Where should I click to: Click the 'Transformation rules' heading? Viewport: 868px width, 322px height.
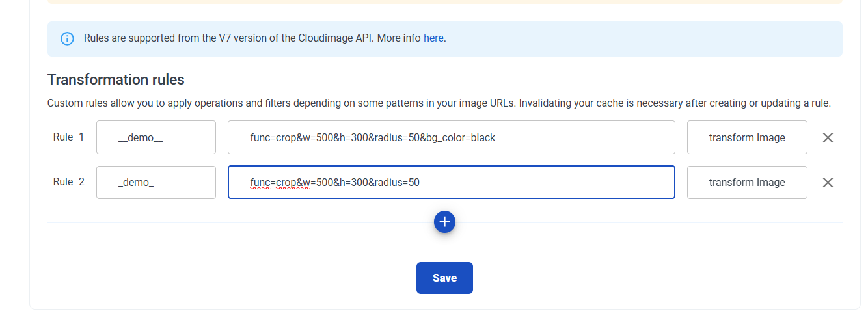pyautogui.click(x=116, y=79)
